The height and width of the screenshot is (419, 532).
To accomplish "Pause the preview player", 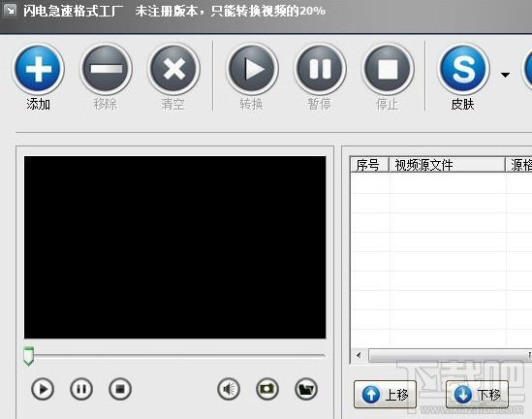I will [x=81, y=389].
